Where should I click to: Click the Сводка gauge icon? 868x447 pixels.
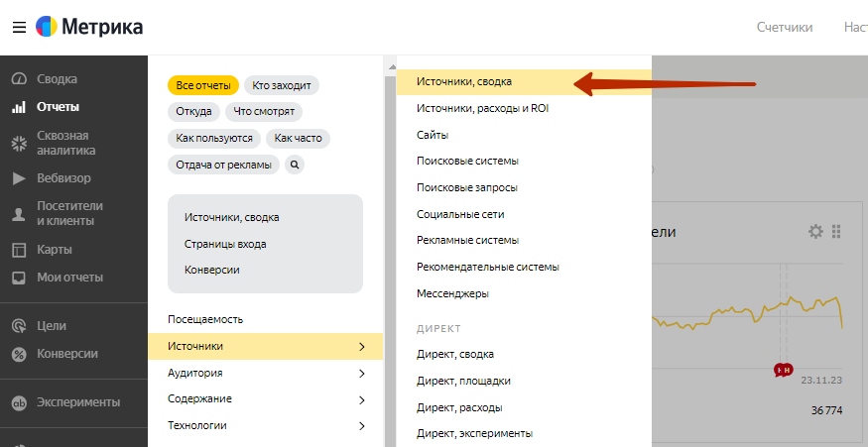click(19, 78)
